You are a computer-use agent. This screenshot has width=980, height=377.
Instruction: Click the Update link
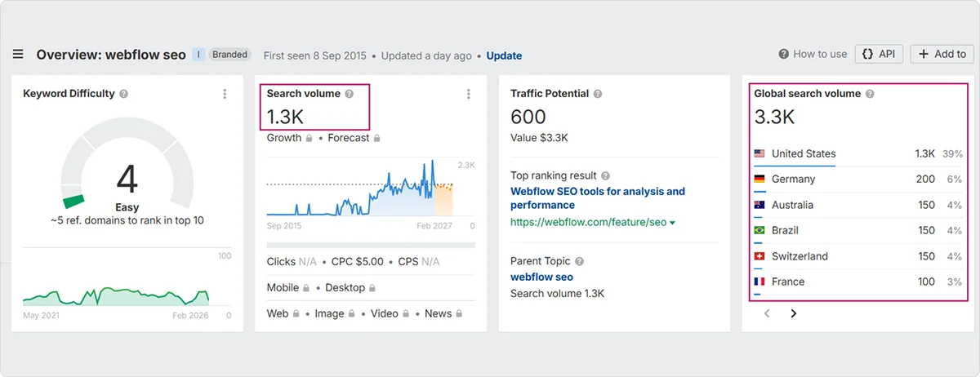504,55
